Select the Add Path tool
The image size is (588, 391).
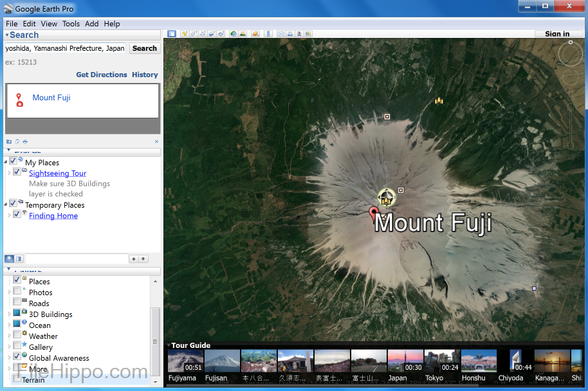(203, 33)
